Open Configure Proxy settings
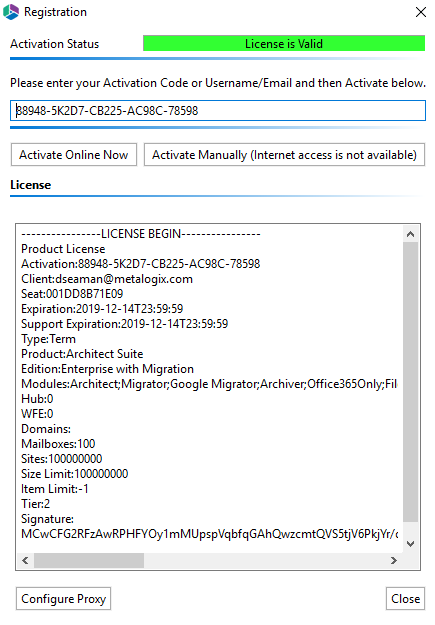Image resolution: width=435 pixels, height=625 pixels. (x=63, y=599)
